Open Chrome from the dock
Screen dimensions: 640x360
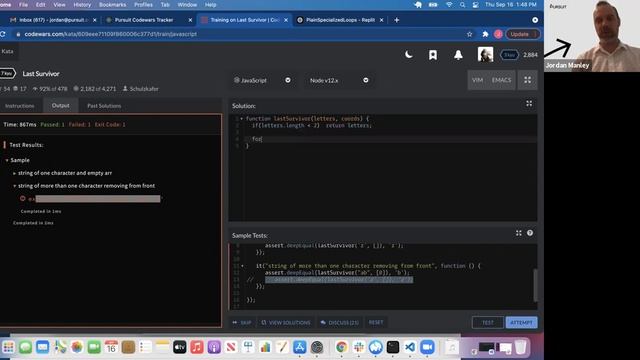tap(341, 347)
